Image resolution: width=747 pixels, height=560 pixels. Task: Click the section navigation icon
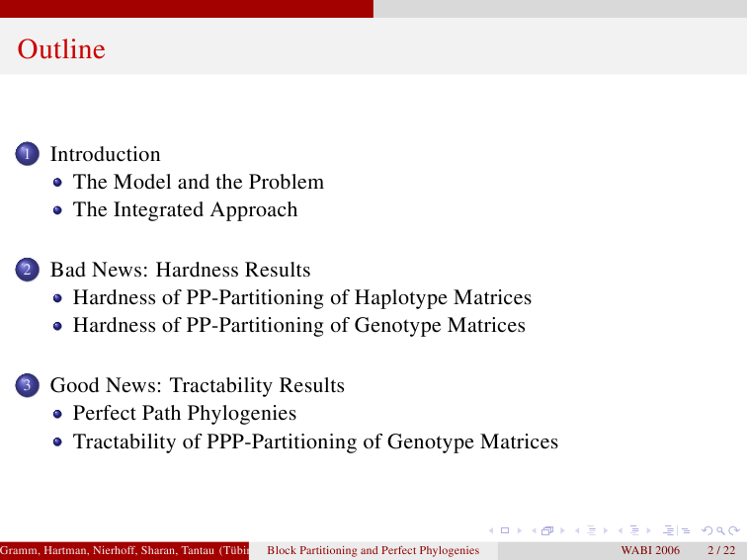click(634, 530)
